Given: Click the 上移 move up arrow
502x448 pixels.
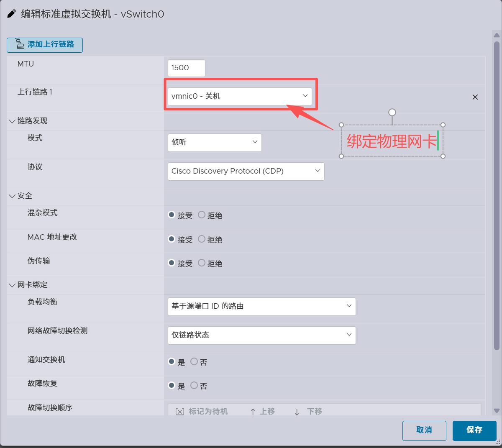Looking at the screenshot, I should [253, 412].
